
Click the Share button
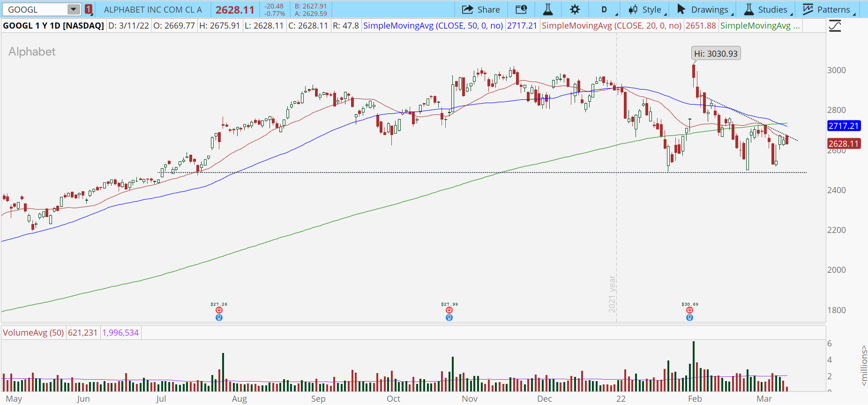click(481, 9)
